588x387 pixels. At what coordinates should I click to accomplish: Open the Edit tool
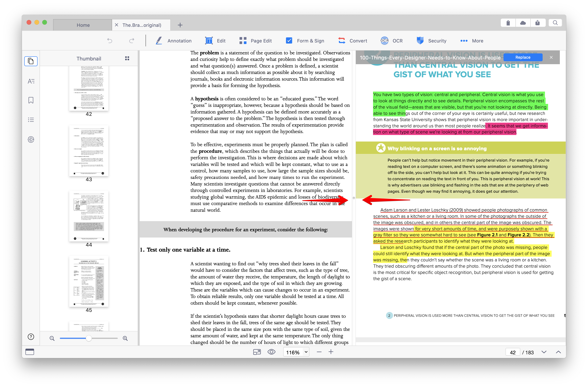pos(215,41)
